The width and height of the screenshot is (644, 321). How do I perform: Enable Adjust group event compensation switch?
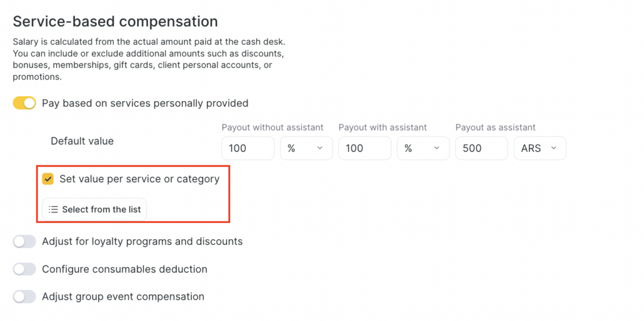point(25,297)
